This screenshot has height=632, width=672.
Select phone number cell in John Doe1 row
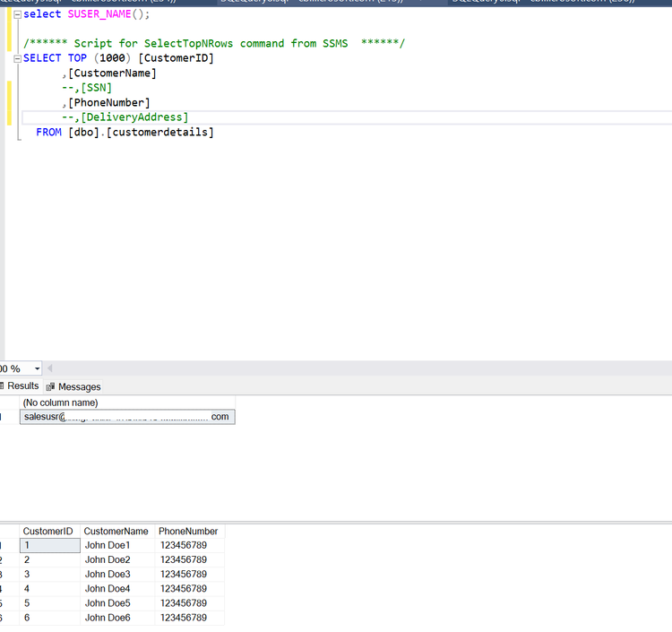(189, 545)
